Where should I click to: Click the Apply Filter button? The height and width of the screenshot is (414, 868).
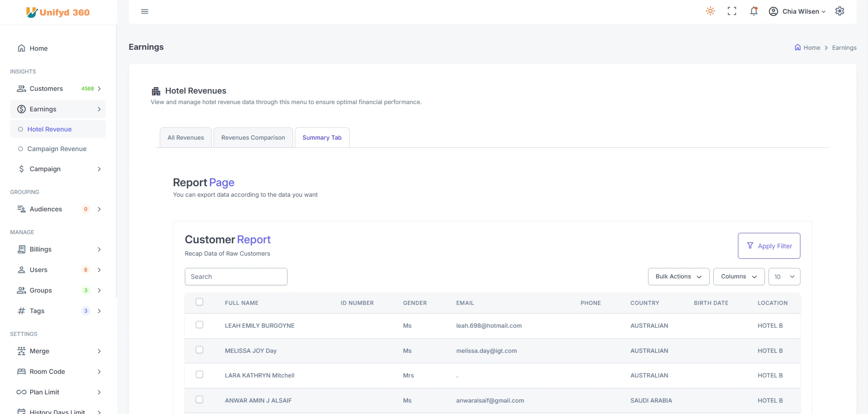coord(769,246)
